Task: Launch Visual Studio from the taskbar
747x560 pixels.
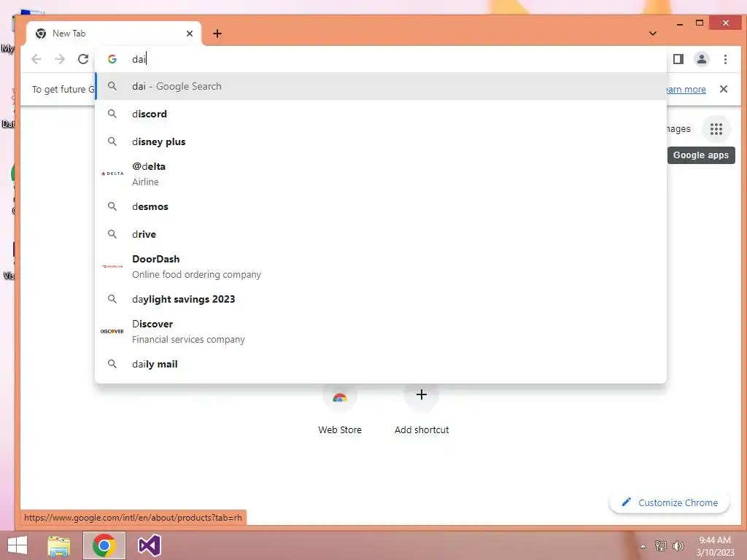Action: 149,545
